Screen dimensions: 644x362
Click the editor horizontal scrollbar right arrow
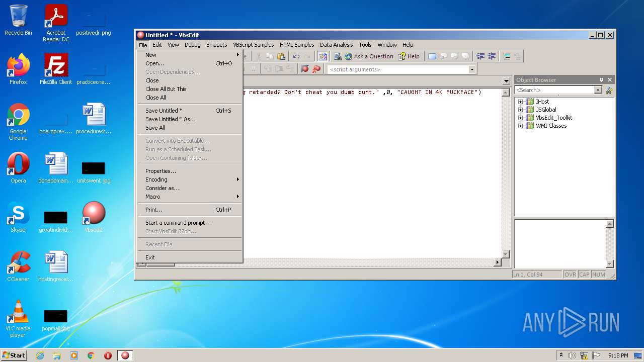(x=498, y=262)
